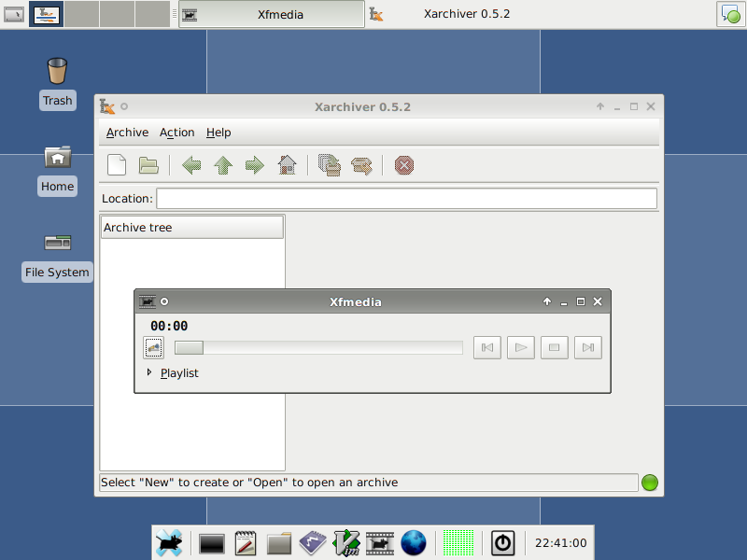Screen dimensions: 747x560
Task: Toggle stick button on Xarchiver titlebar
Action: pos(124,106)
